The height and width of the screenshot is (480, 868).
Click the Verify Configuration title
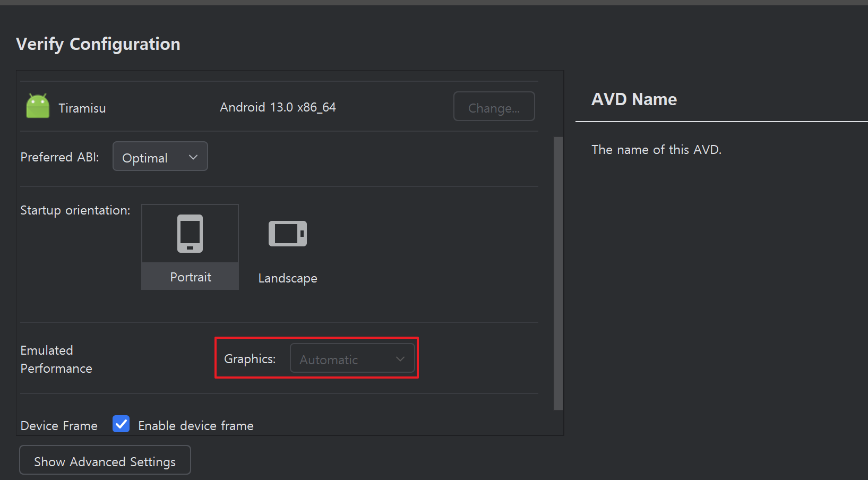click(x=98, y=44)
